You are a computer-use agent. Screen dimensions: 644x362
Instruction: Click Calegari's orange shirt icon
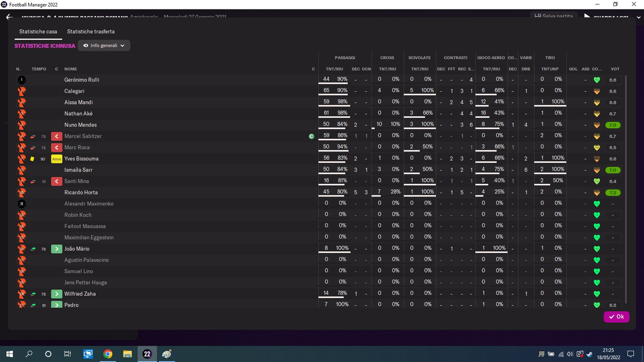(x=22, y=91)
